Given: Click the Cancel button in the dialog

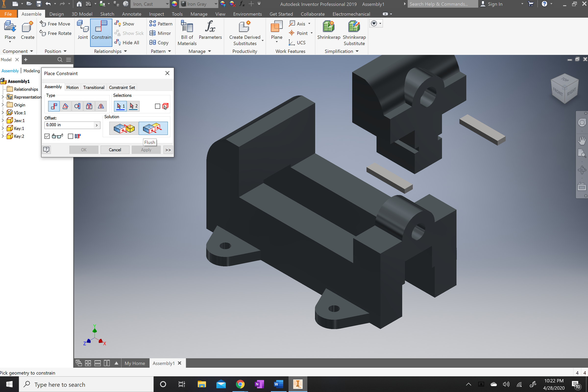Looking at the screenshot, I should pos(115,149).
